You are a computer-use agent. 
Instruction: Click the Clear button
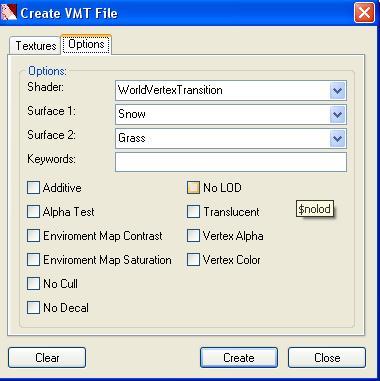coord(47,358)
